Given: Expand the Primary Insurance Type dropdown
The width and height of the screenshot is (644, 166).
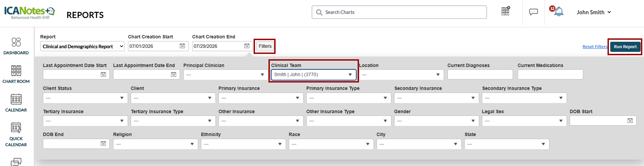Looking at the screenshot, I should 349,98.
